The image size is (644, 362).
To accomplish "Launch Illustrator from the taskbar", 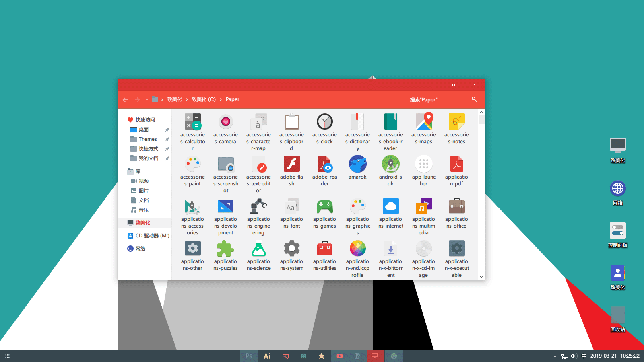I will click(267, 356).
